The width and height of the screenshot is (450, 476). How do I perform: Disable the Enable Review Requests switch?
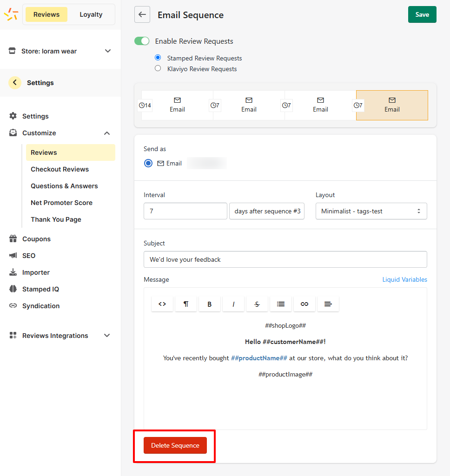pos(142,41)
